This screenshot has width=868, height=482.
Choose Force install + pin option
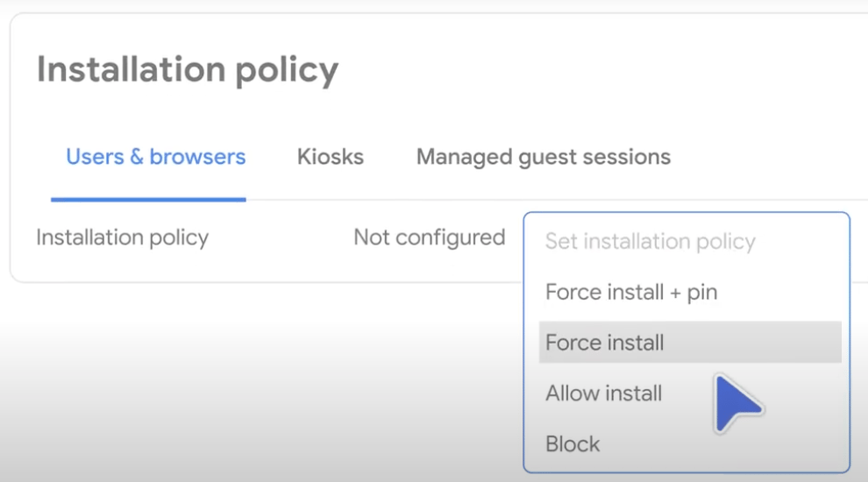pyautogui.click(x=631, y=292)
